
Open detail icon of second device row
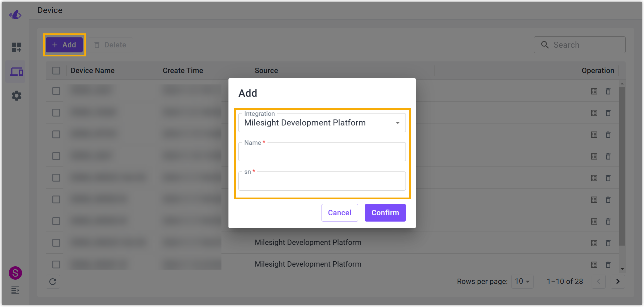(x=594, y=113)
